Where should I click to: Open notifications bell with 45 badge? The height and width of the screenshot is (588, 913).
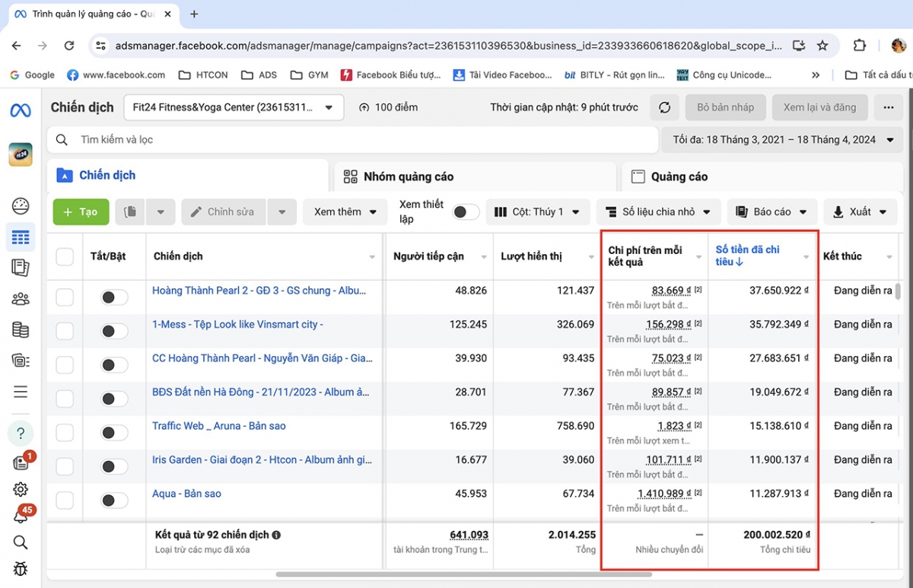(21, 516)
